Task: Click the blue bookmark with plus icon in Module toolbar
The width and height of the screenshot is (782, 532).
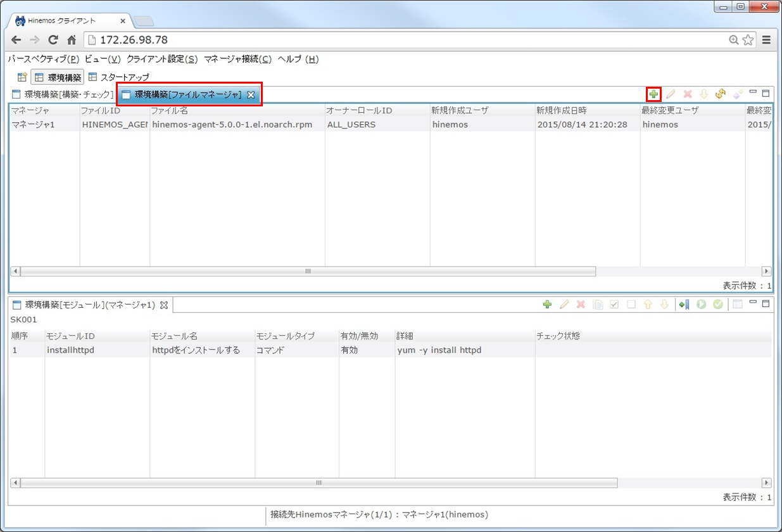Action: 684,305
